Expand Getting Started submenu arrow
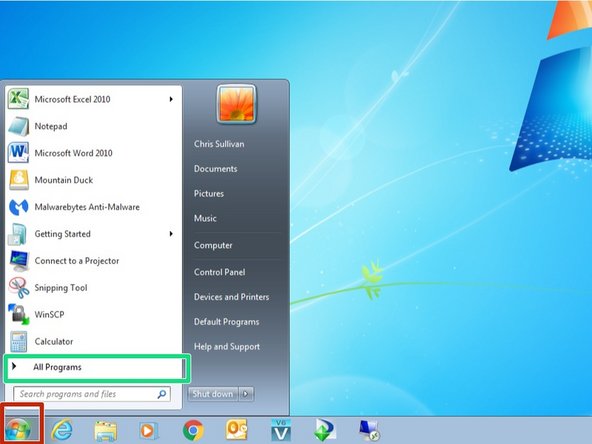This screenshot has height=444, width=592. [171, 234]
